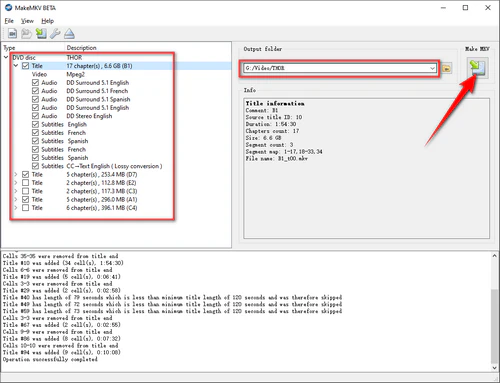500x383 pixels.
Task: Expand the 112.8 MB (E2) title node
Action: (16, 183)
